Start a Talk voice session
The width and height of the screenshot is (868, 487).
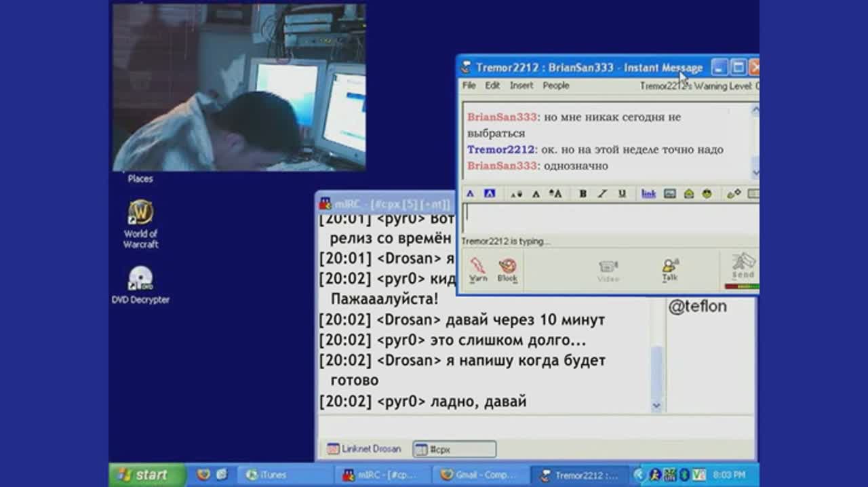coord(670,269)
